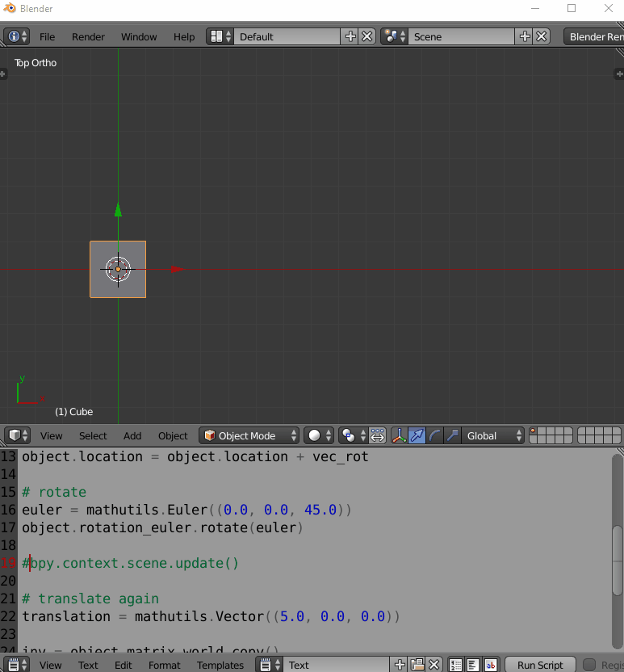Click the text editor vertical scrollbar
624x672 pixels.
pyautogui.click(x=618, y=561)
